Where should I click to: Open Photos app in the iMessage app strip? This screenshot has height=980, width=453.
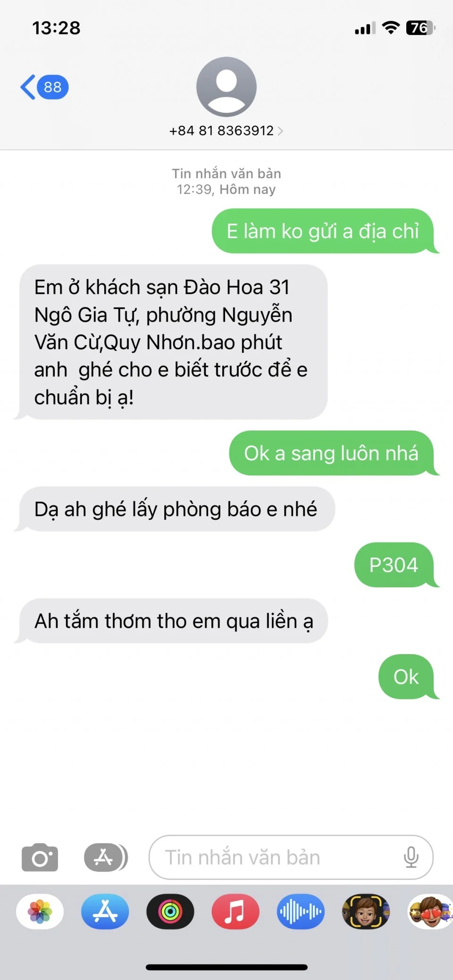(x=40, y=911)
